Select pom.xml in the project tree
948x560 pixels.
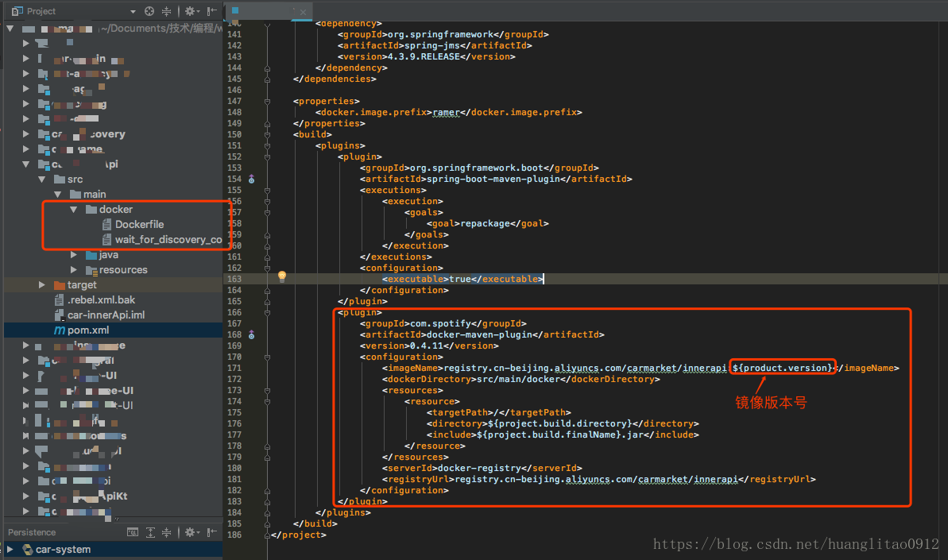pos(88,330)
